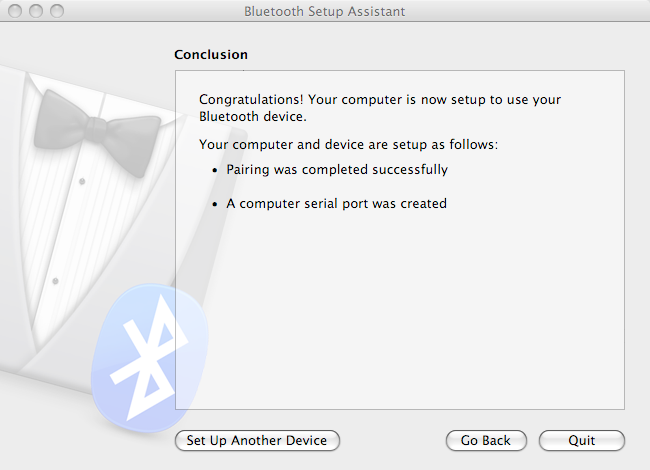Click the Bluetooth Setup Assistant window title
Viewport: 650px width, 470px height.
(x=324, y=12)
